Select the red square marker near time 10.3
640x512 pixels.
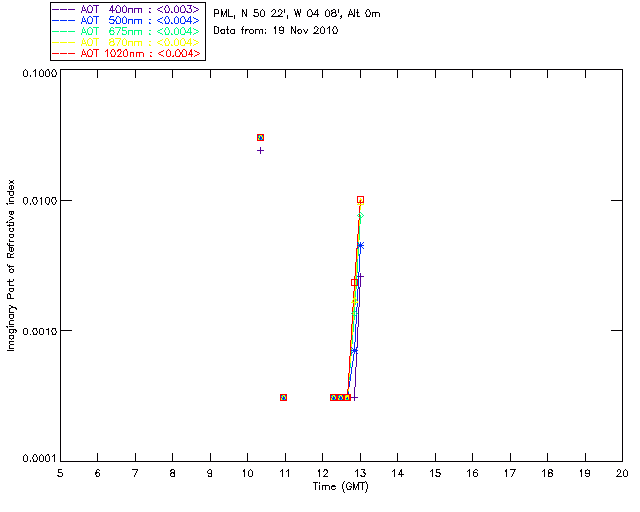(x=260, y=138)
